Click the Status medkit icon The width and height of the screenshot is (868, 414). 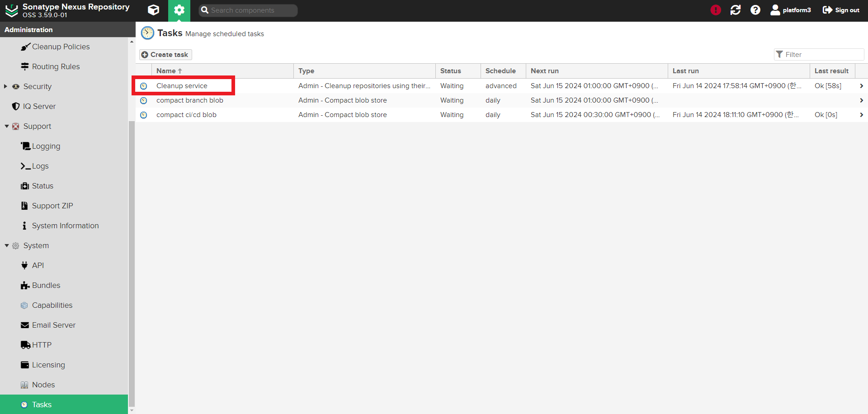25,186
